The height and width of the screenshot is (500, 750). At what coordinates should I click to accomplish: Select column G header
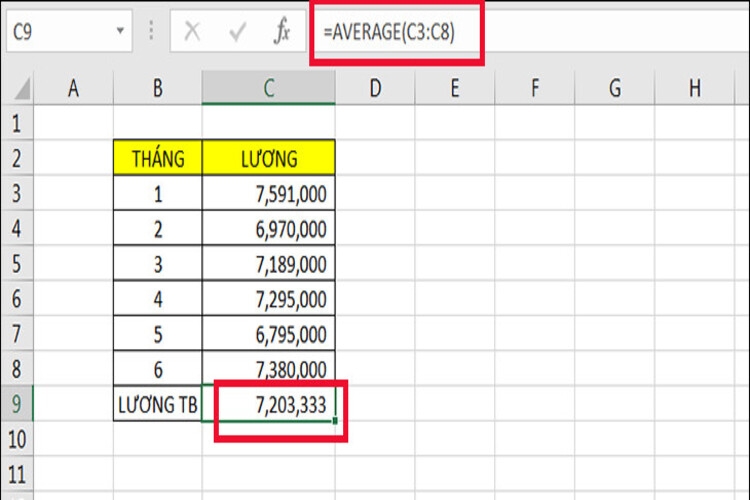[614, 88]
